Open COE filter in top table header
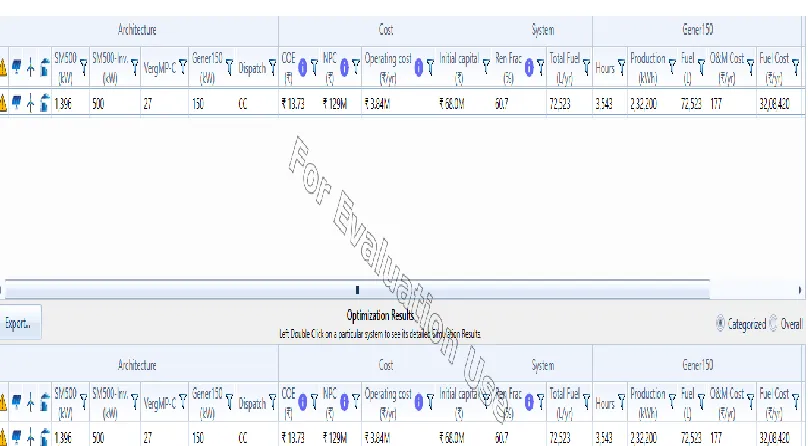 pos(314,67)
